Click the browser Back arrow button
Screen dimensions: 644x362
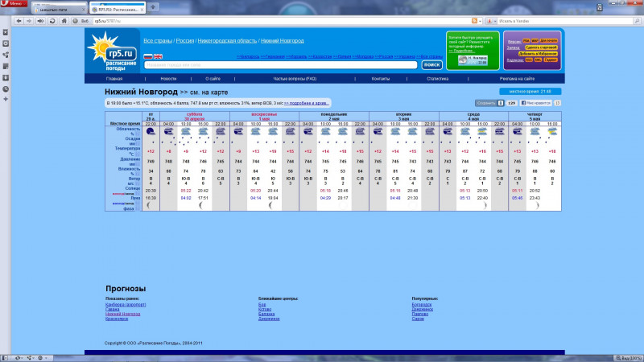[x=19, y=20]
